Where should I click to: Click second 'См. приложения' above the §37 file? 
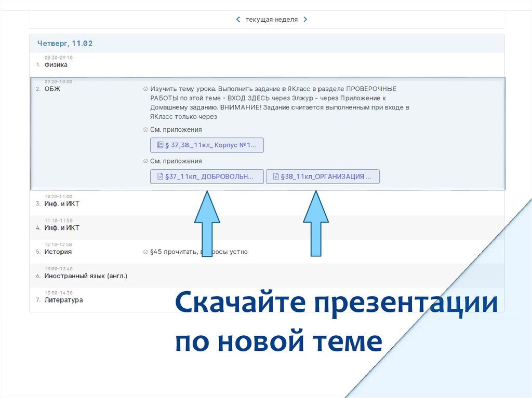[x=176, y=161]
